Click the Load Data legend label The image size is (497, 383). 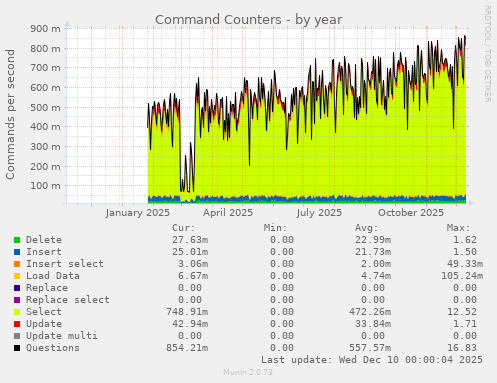tap(53, 276)
